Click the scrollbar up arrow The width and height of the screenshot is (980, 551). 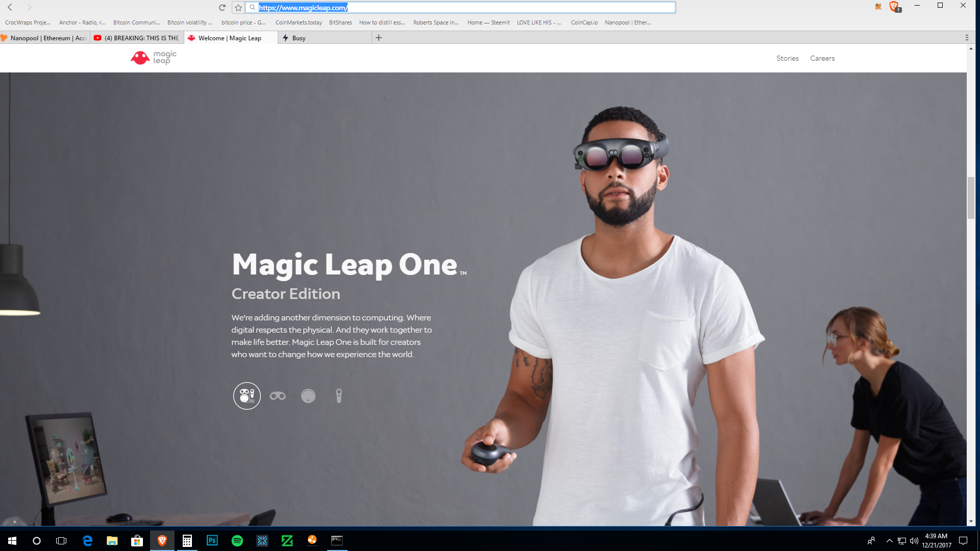coord(971,48)
